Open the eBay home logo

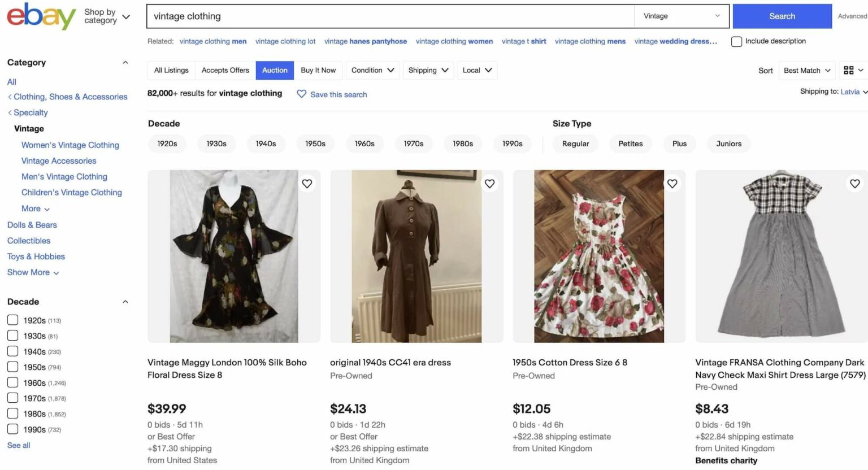coord(41,16)
